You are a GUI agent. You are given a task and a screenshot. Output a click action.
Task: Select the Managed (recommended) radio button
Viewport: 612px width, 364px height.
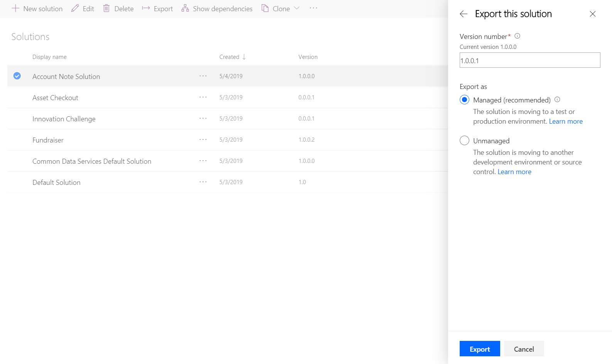464,100
